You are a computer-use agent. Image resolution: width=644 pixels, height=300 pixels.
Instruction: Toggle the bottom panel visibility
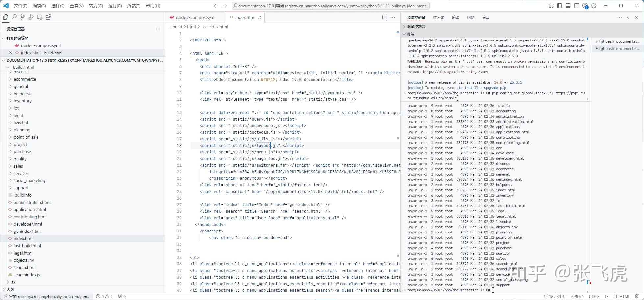(568, 6)
